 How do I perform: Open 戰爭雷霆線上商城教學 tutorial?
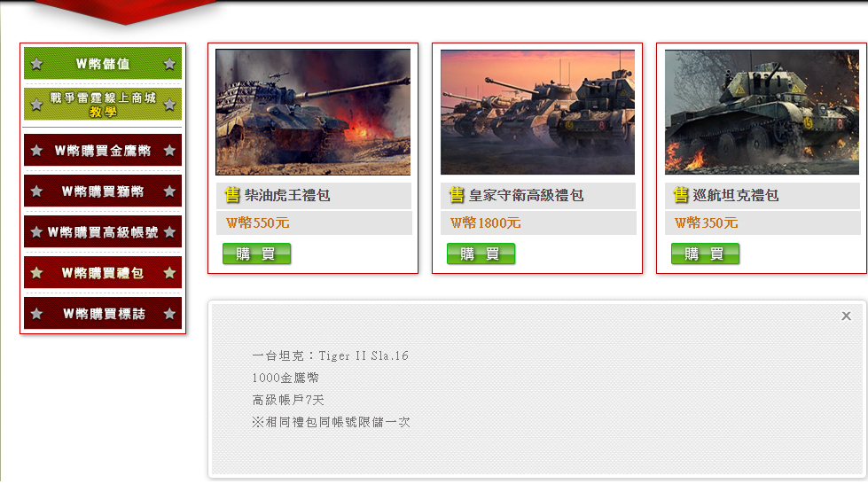tap(103, 104)
